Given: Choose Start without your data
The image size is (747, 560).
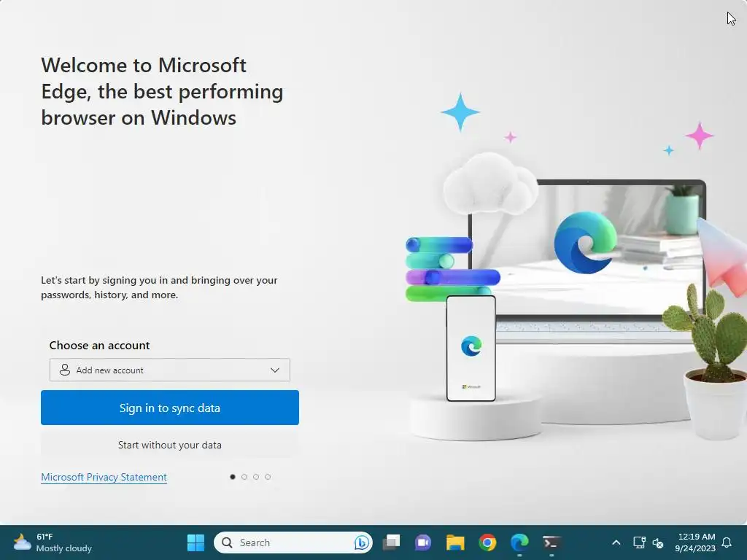Looking at the screenshot, I should pyautogui.click(x=169, y=445).
